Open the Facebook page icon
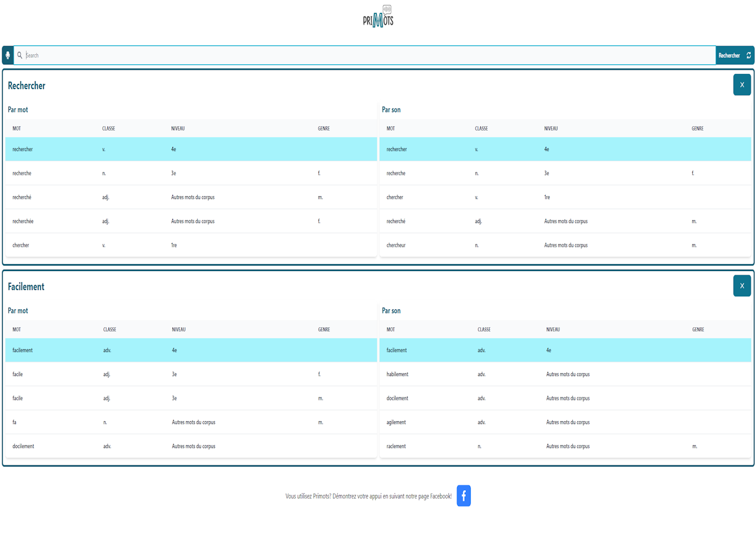Viewport: 756px width, 551px height. coord(464,496)
